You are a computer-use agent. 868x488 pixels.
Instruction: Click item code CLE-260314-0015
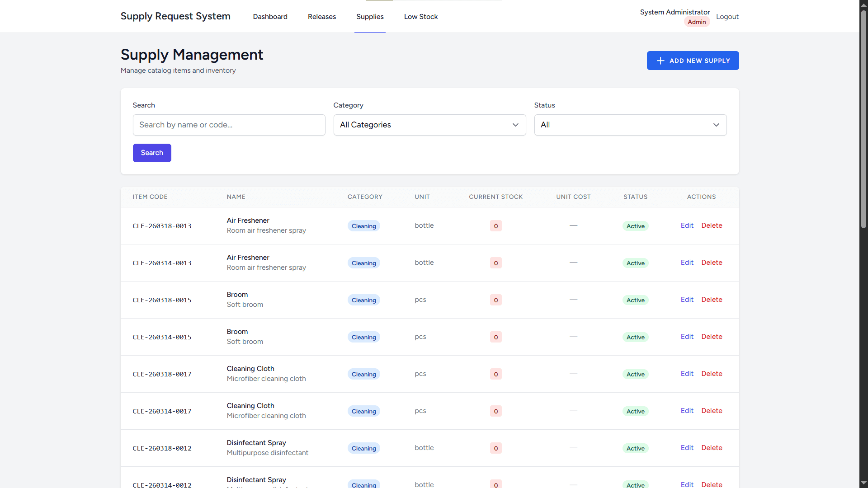[162, 337]
